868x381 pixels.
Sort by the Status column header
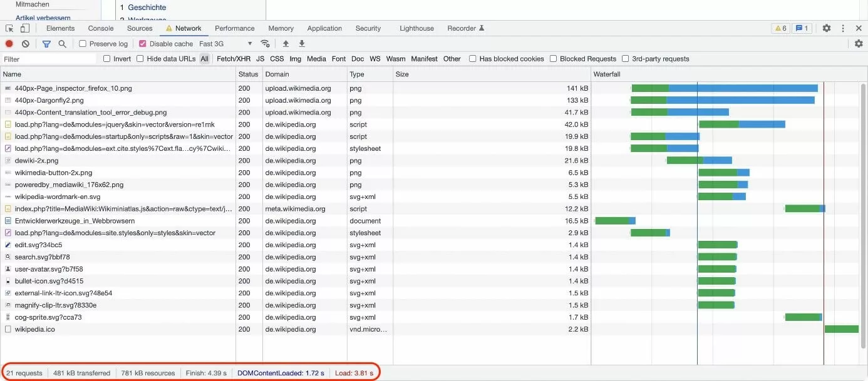249,74
